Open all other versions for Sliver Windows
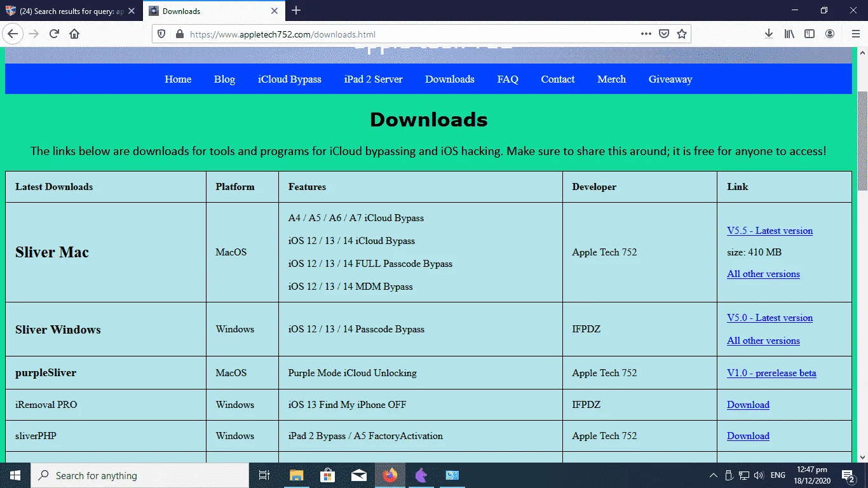The image size is (868, 488). click(x=763, y=341)
